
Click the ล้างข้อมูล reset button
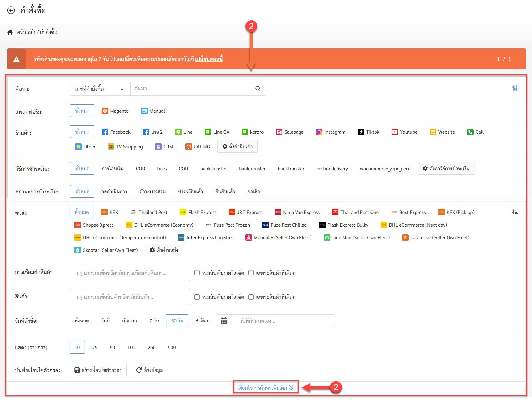(x=149, y=370)
